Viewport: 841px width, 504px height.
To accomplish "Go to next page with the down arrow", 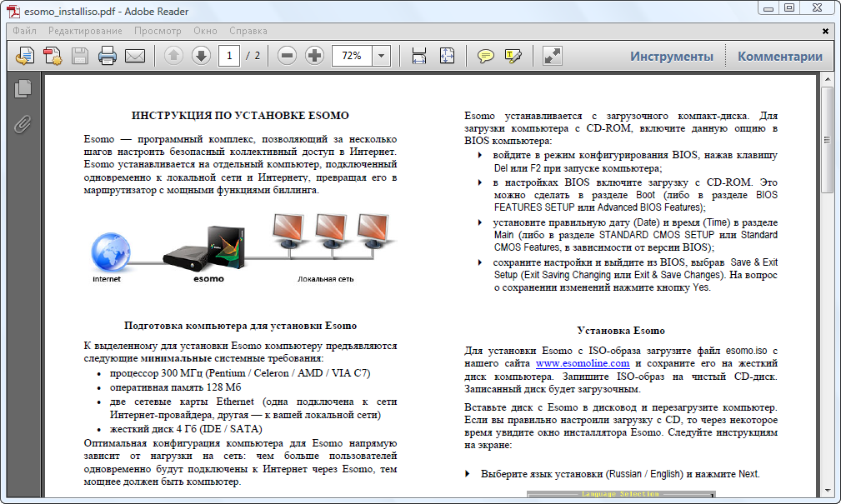I will coord(201,56).
